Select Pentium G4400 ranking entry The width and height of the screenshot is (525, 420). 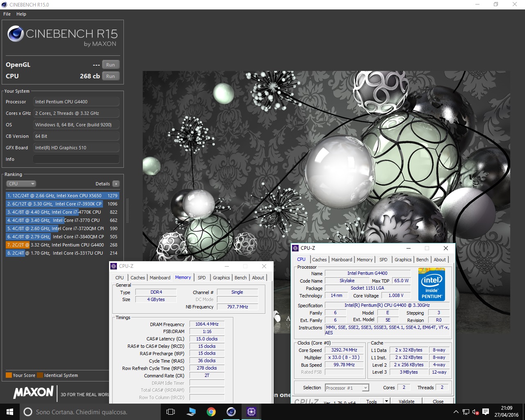coord(62,245)
